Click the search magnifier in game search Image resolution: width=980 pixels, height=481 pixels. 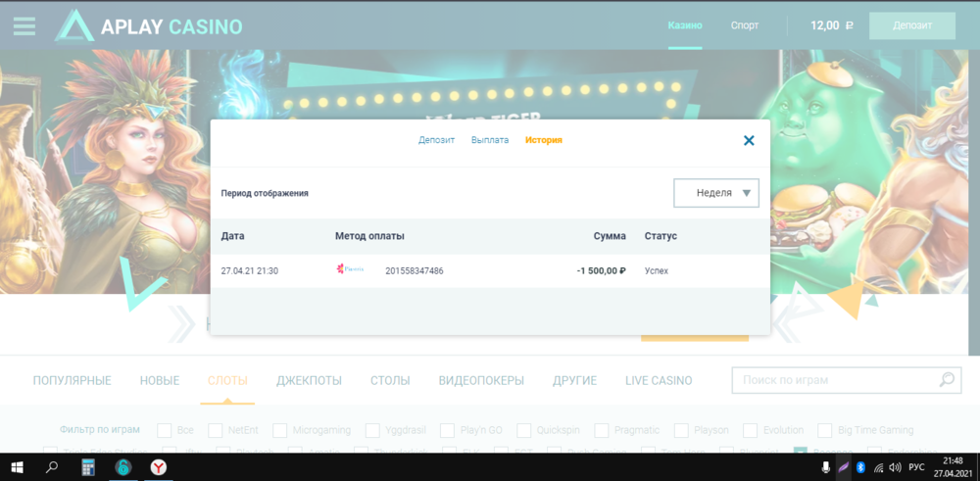tap(947, 379)
